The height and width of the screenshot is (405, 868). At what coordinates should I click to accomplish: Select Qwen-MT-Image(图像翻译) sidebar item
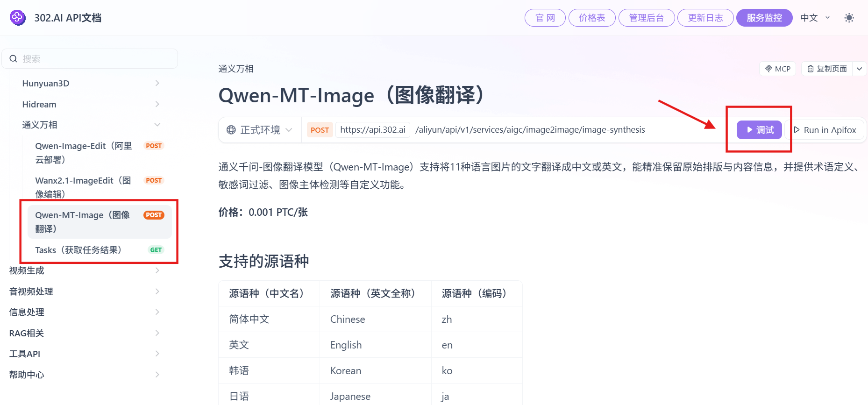coord(99,222)
